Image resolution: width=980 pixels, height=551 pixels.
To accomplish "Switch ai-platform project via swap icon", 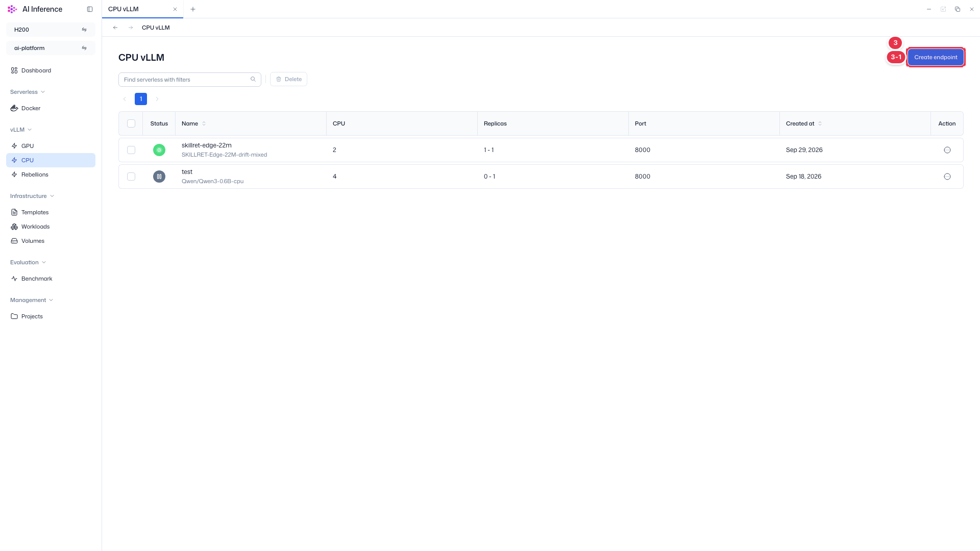I will [x=84, y=48].
